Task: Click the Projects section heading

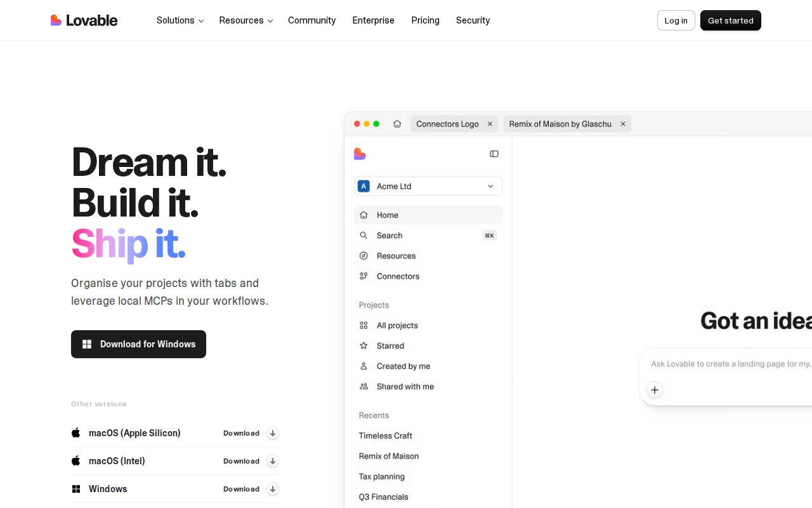Action: click(x=374, y=305)
